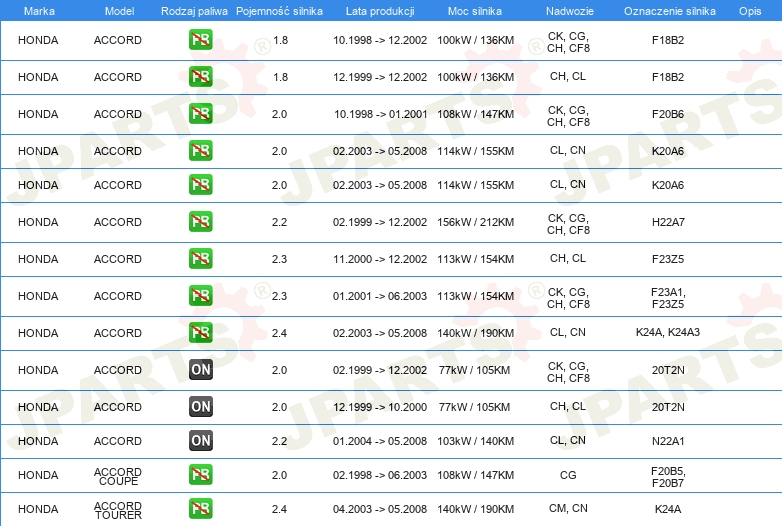Click the Rodzaj paliwa column header
This screenshot has width=782, height=526.
point(194,11)
